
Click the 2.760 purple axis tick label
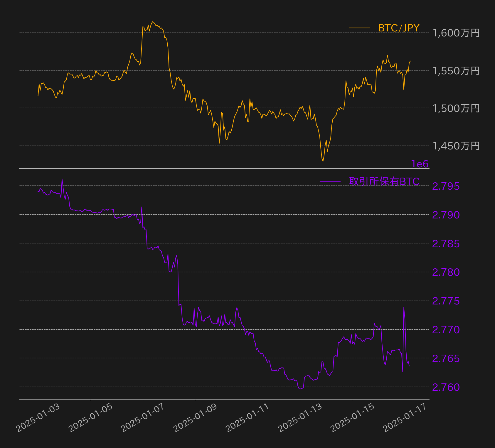point(446,387)
